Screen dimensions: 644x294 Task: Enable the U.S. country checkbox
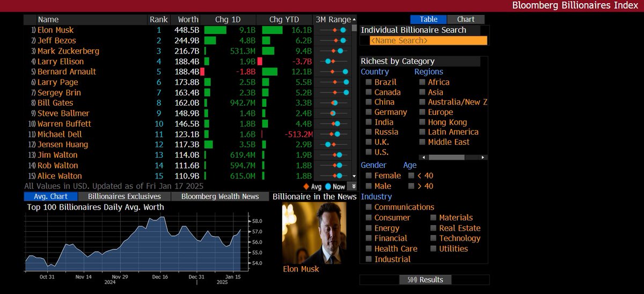pos(369,152)
